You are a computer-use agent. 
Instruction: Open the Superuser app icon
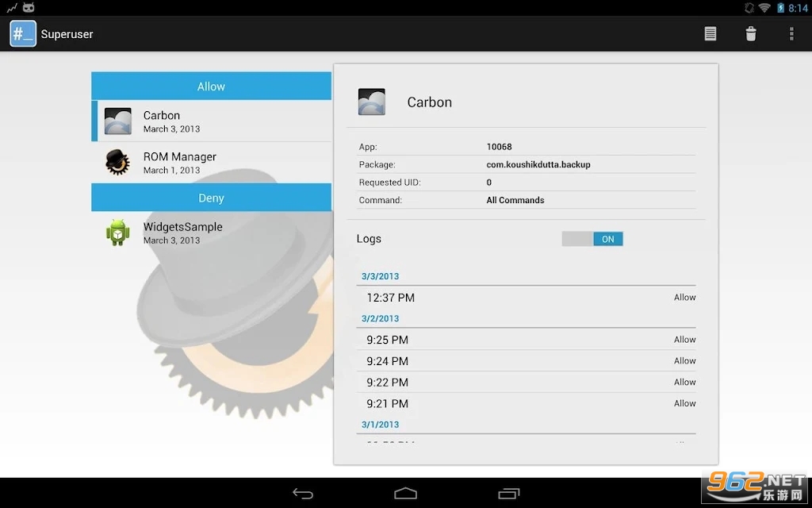tap(23, 33)
